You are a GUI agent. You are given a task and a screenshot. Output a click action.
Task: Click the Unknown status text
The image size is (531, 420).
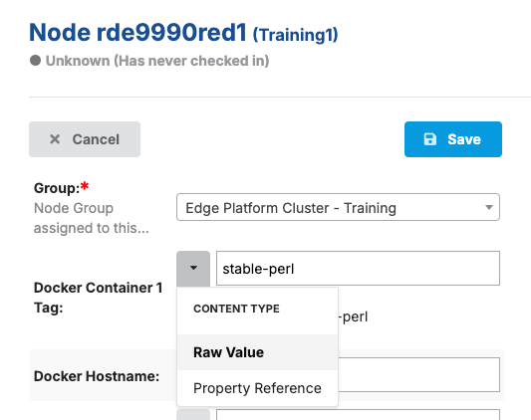(x=157, y=61)
